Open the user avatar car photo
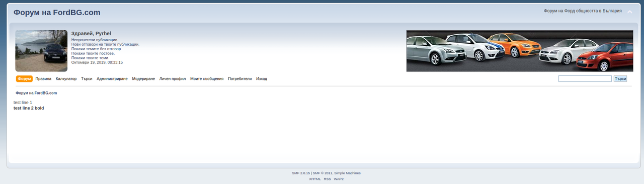This screenshot has height=184, width=644. [41, 51]
